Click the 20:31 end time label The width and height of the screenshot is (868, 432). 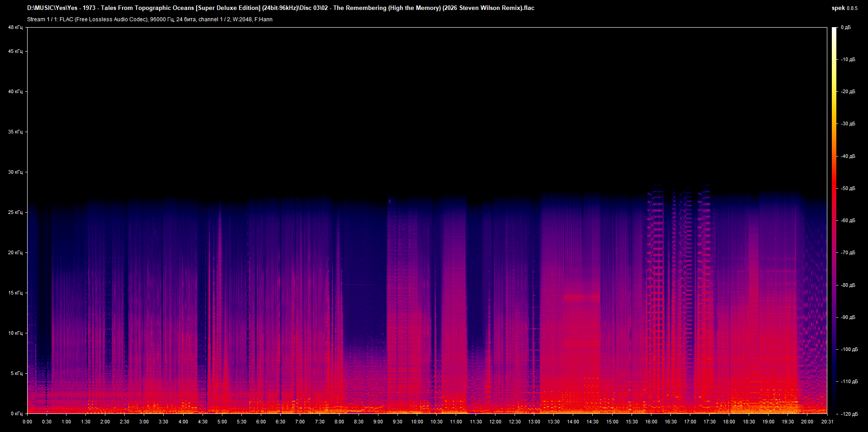click(x=827, y=422)
